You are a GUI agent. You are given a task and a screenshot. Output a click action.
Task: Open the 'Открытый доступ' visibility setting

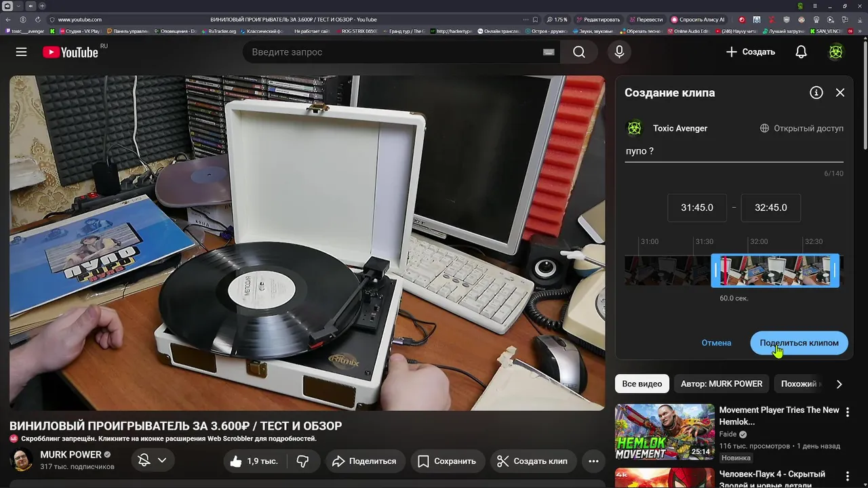click(802, 128)
